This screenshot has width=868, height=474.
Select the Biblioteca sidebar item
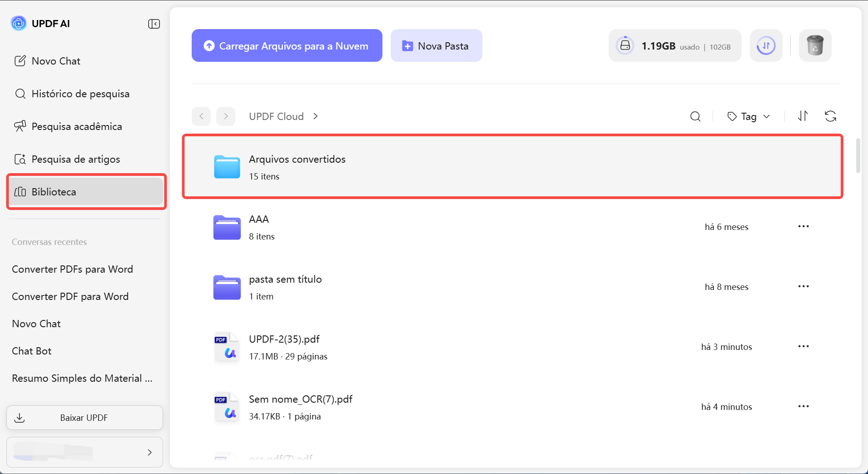[86, 192]
